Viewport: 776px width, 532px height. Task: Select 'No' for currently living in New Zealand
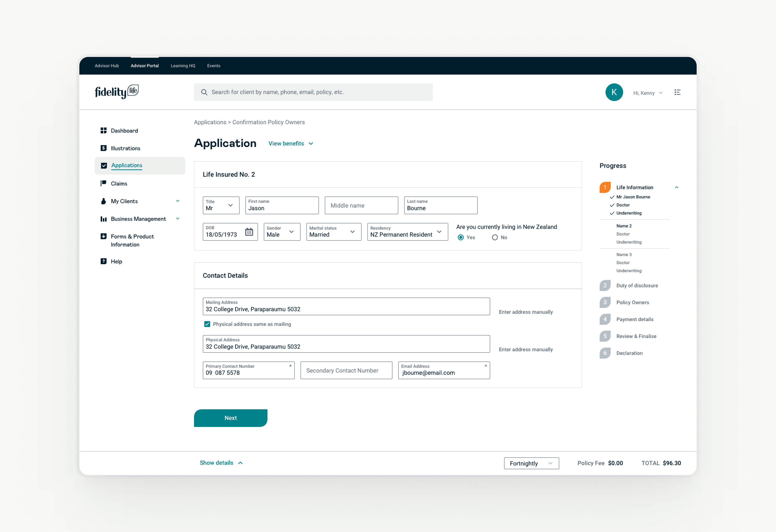pos(495,237)
